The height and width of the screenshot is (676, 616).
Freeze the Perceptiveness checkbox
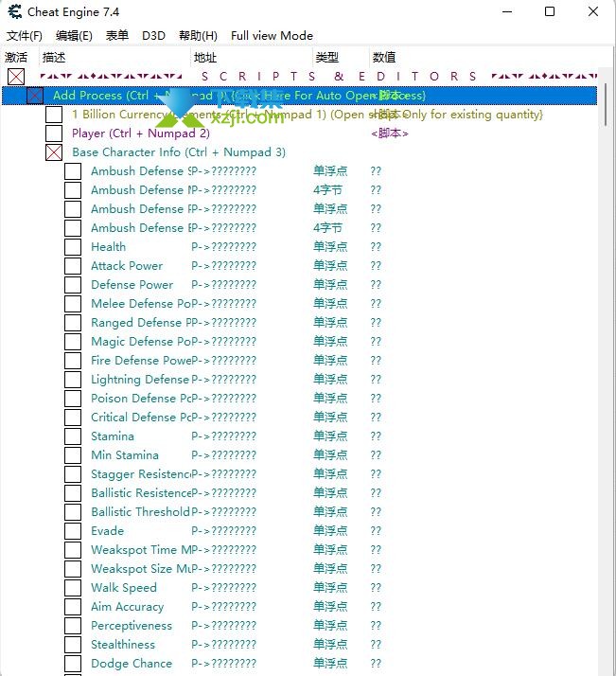tap(73, 626)
